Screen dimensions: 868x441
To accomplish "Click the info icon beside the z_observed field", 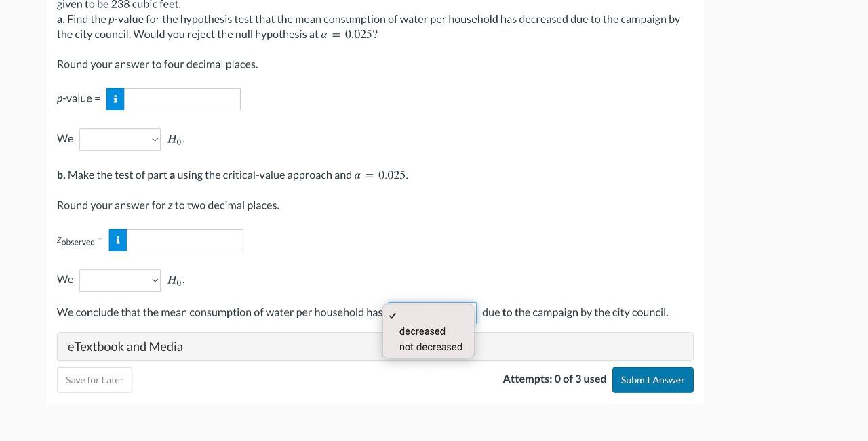I will click(117, 240).
